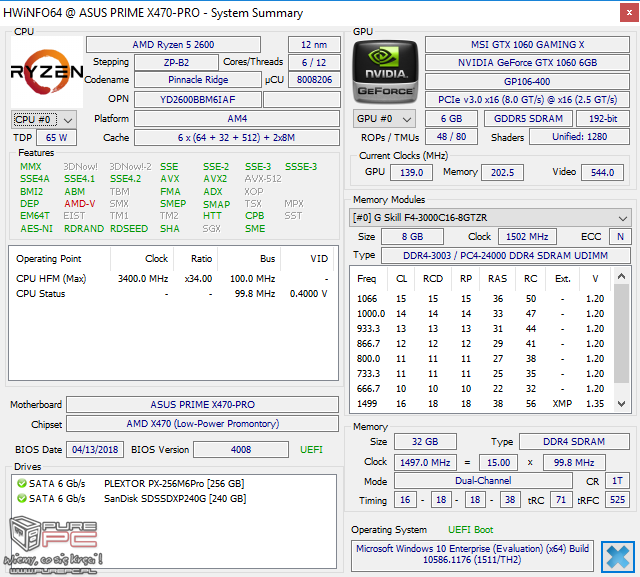Click the ASUS PRIME X470-PRO motherboard field

tap(202, 404)
